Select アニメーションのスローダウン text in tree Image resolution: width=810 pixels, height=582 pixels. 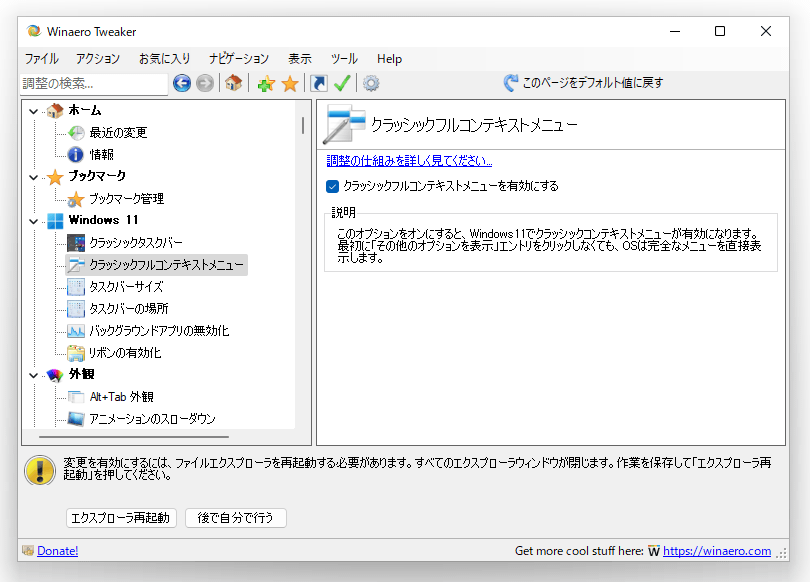click(152, 419)
